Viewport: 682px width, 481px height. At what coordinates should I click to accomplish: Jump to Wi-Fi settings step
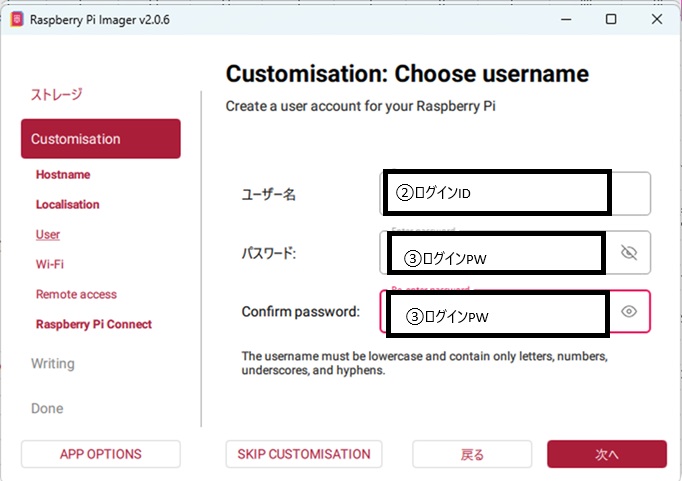(x=50, y=264)
